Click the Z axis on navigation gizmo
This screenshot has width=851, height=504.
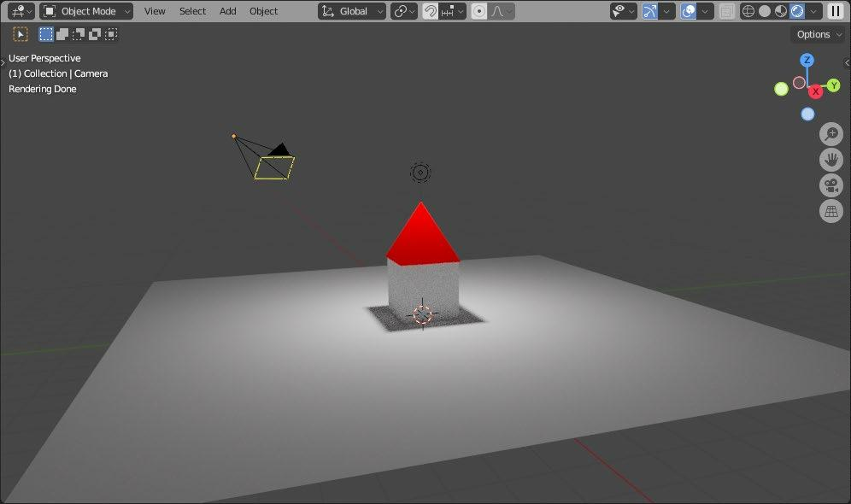(x=807, y=60)
